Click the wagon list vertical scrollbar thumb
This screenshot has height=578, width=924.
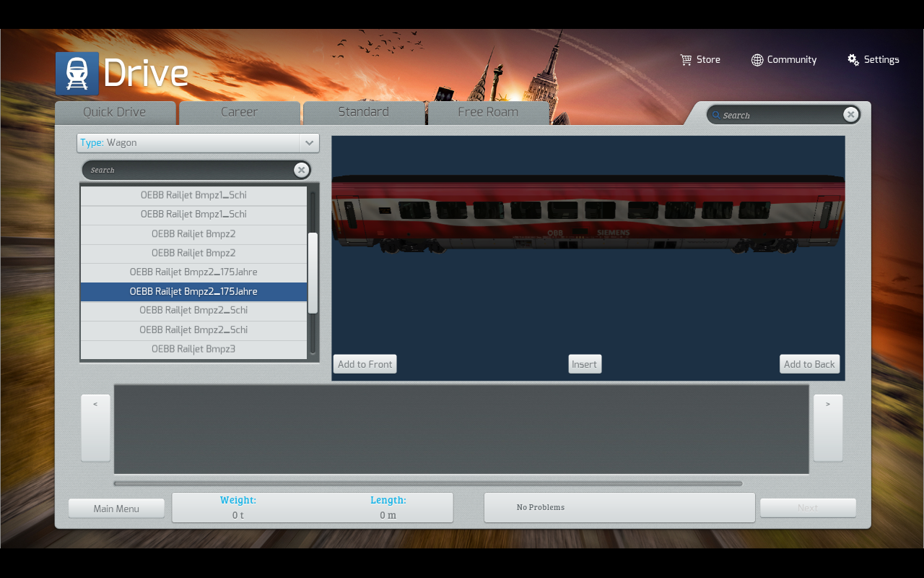point(313,273)
